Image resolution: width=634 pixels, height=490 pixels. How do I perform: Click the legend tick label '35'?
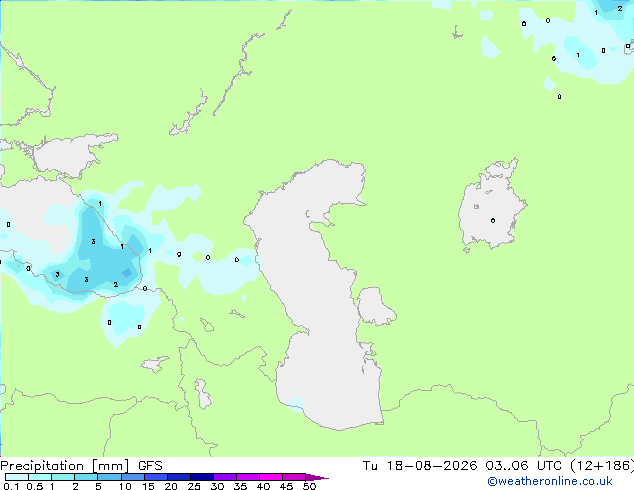point(240,486)
